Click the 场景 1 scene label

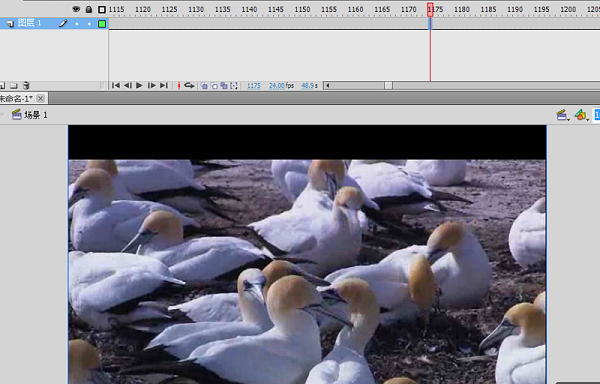[x=36, y=115]
